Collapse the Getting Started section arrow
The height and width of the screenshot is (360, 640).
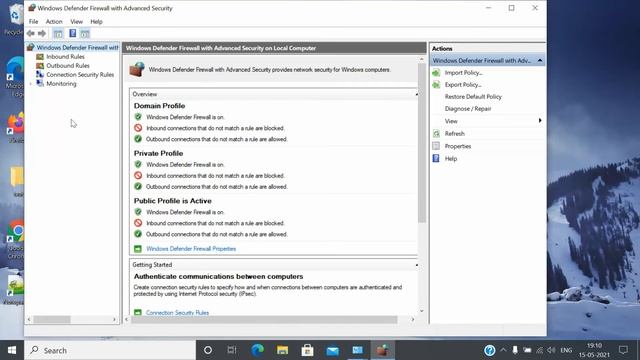416,265
